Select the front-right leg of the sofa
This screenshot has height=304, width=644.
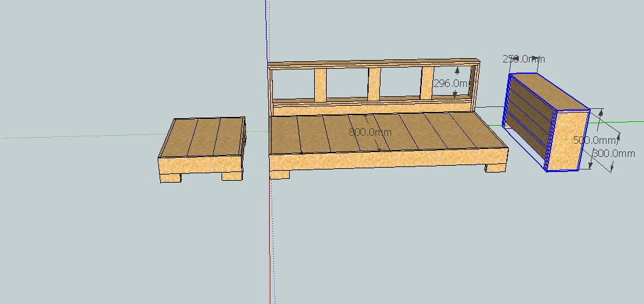(x=495, y=168)
